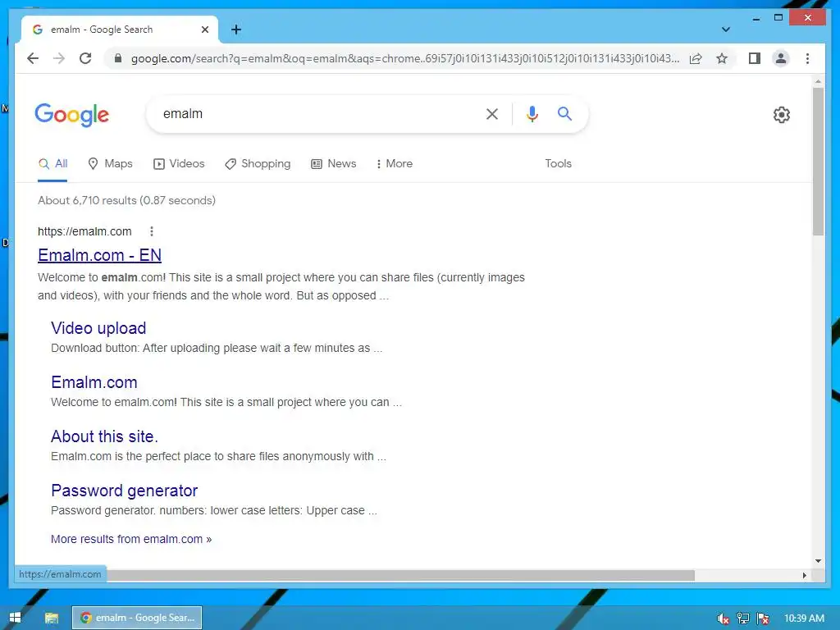
Task: Open the Chrome profile menu
Action: (x=781, y=58)
